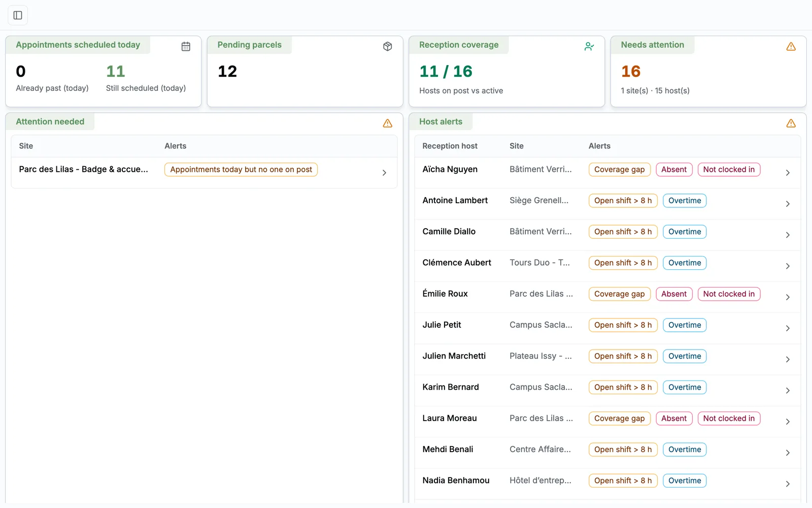Viewport: 812px width, 508px height.
Task: Open Julie Petit row chevron
Action: pos(788,328)
